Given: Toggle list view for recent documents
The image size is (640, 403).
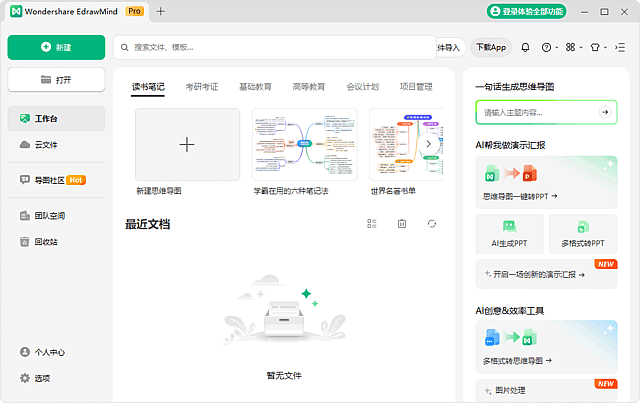Looking at the screenshot, I should [372, 224].
